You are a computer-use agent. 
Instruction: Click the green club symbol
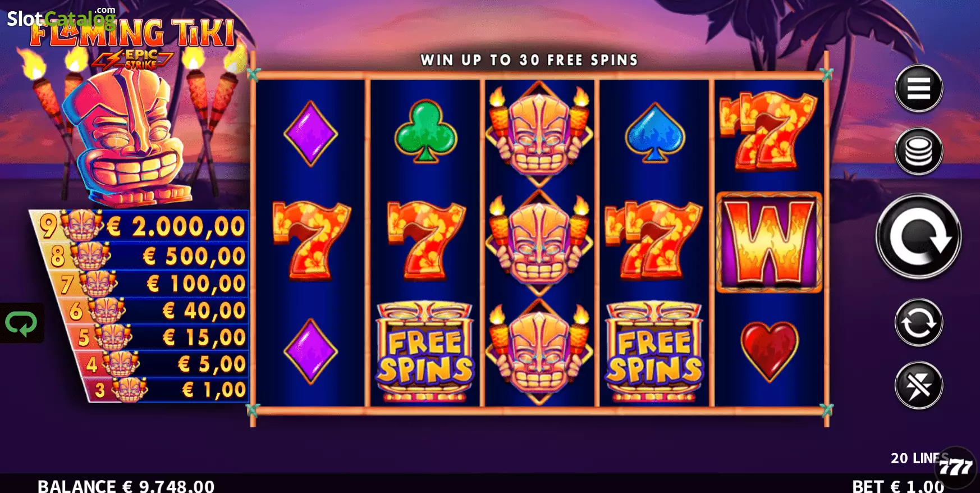tap(425, 132)
